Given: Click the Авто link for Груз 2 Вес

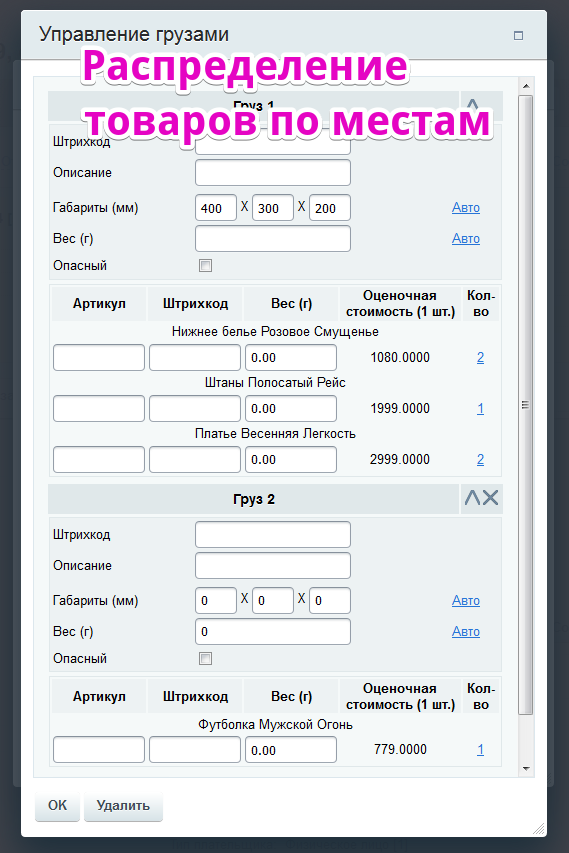Looking at the screenshot, I should pos(466,632).
